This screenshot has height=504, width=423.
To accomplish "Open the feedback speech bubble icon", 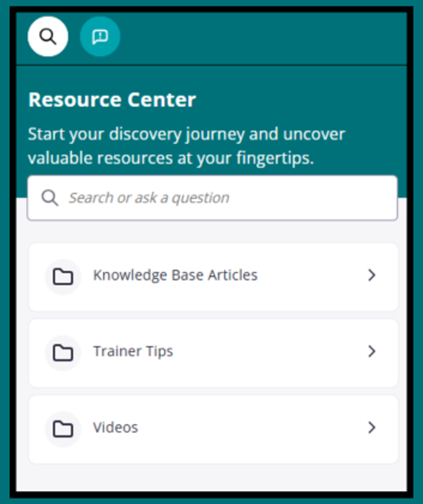I will point(100,36).
